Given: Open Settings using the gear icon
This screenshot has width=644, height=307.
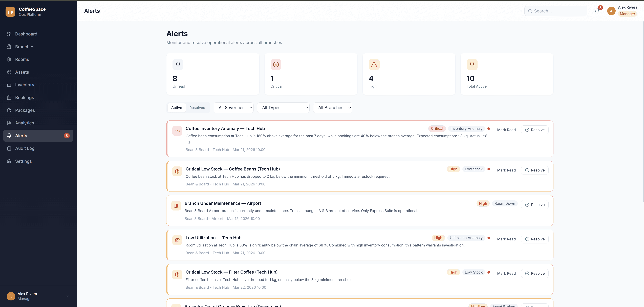Looking at the screenshot, I should (x=9, y=161).
